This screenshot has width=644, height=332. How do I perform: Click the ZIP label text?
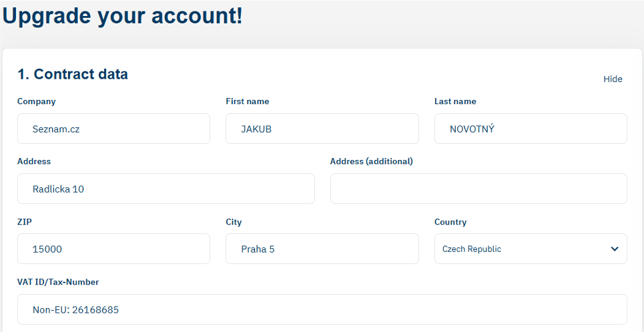tap(24, 222)
